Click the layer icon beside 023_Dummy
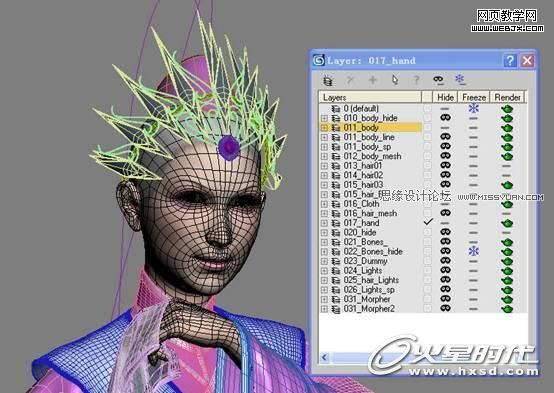This screenshot has width=554, height=393. pyautogui.click(x=336, y=261)
